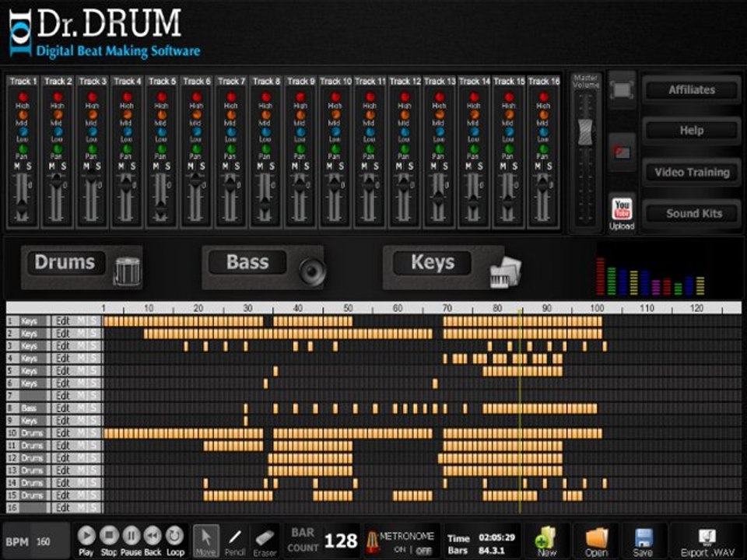Select the Move arrow tool
The height and width of the screenshot is (560, 747).
click(206, 541)
